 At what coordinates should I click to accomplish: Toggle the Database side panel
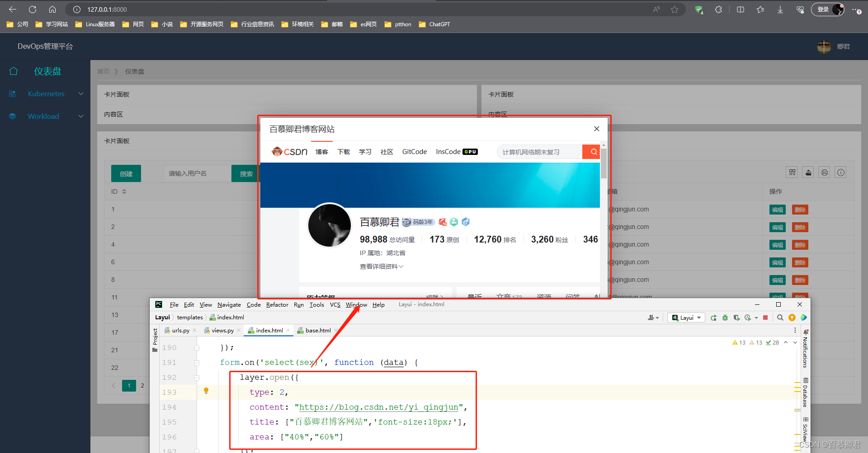[x=805, y=392]
